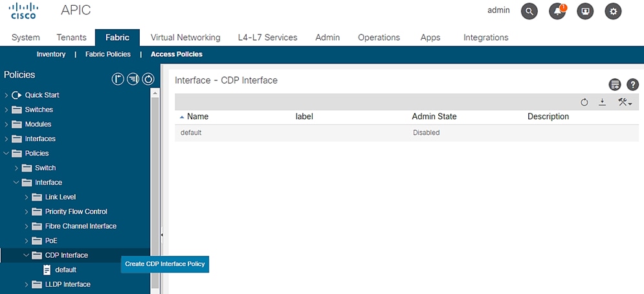
Task: Click the system tools gear icon
Action: (613, 11)
